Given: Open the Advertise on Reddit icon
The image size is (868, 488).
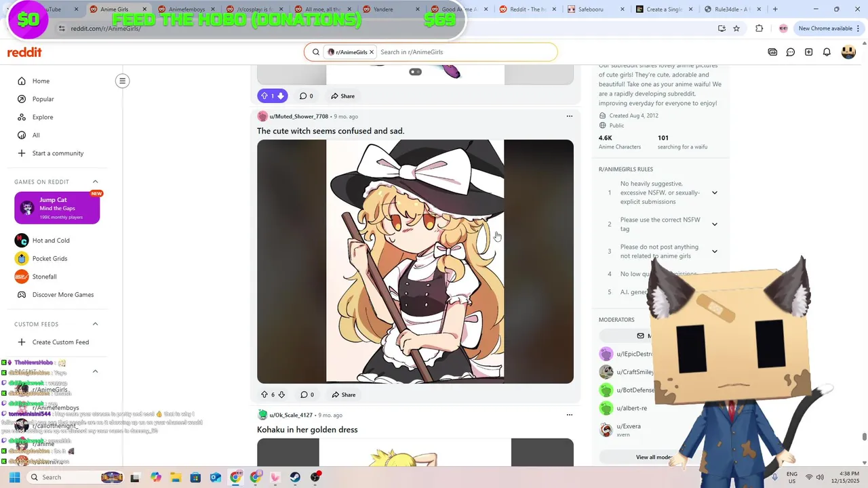Looking at the screenshot, I should (x=772, y=52).
